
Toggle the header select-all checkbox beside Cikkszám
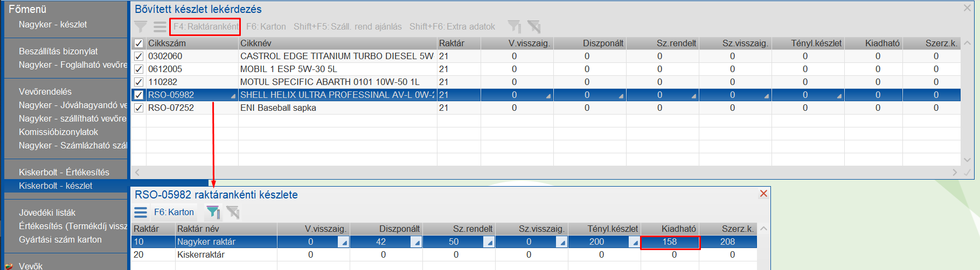[x=139, y=44]
